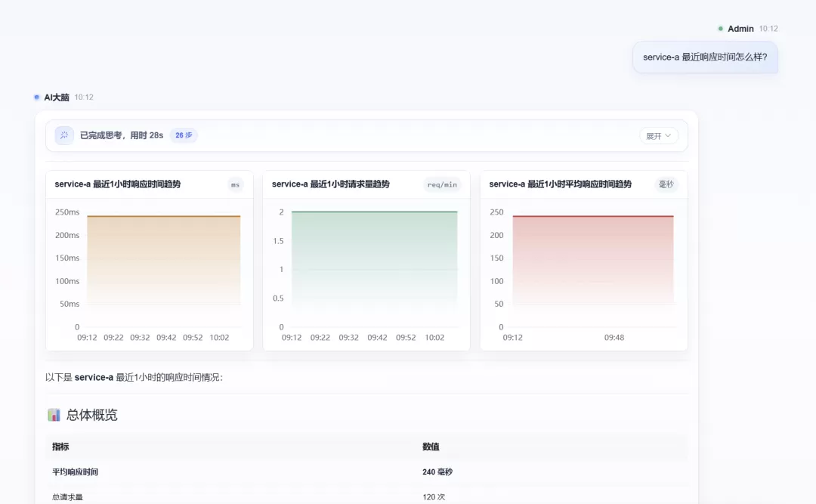This screenshot has height=504, width=816.
Task: Click the red average response area chart
Action: 593,261
